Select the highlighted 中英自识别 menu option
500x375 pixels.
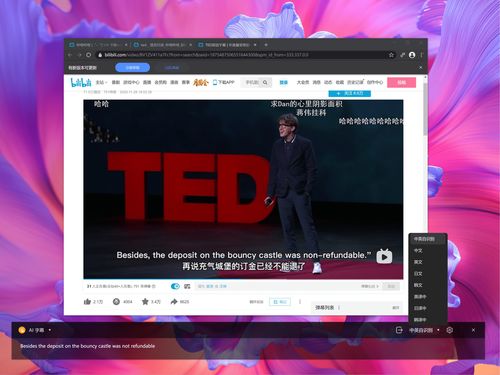428,239
